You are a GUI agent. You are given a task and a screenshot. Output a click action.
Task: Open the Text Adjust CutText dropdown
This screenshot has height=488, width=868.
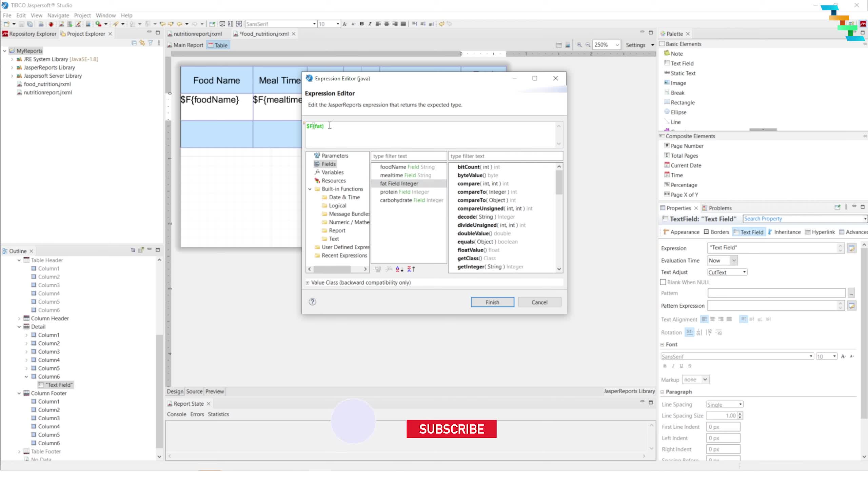point(744,272)
